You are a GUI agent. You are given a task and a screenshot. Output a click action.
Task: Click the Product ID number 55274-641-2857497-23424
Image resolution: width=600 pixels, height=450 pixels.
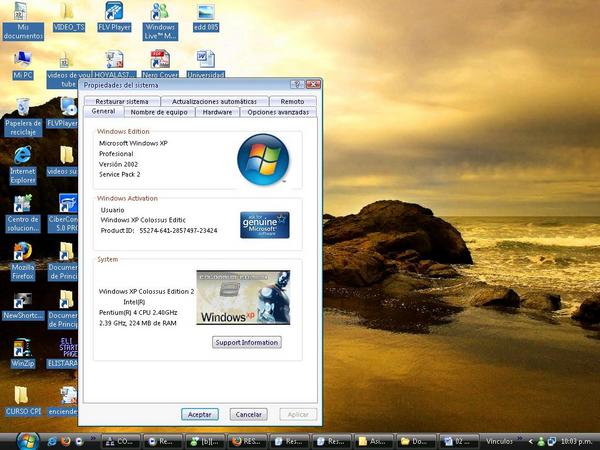coord(178,230)
